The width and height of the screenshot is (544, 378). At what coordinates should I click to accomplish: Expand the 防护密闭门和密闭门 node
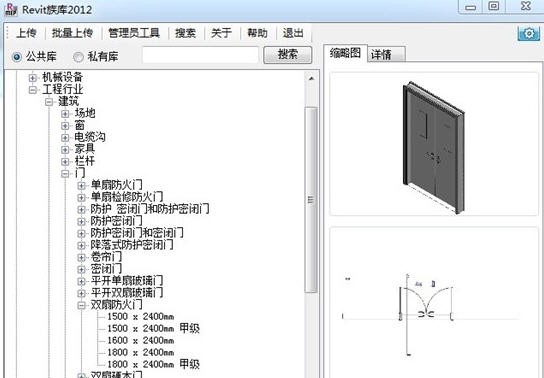tap(82, 233)
